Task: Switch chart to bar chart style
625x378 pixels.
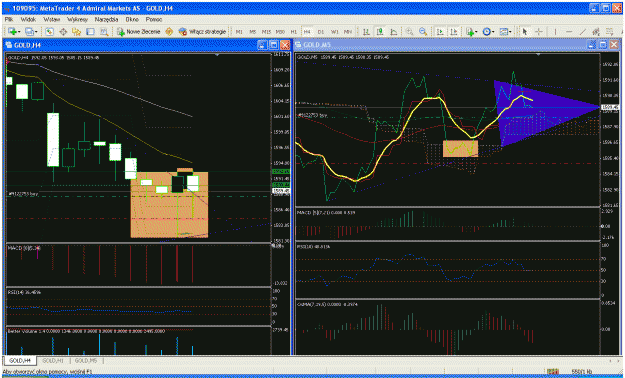Action: 366,32
